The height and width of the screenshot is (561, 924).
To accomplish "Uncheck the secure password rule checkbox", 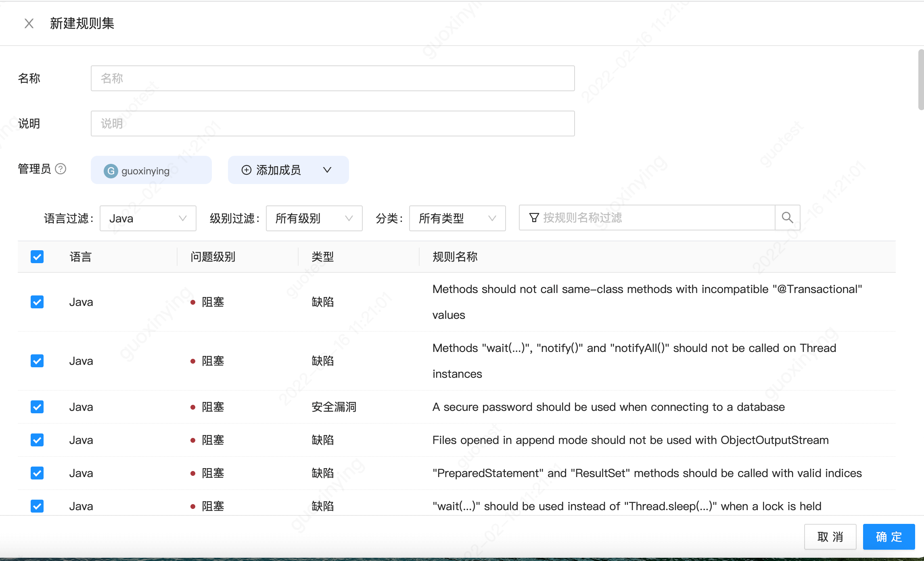I will 37,407.
